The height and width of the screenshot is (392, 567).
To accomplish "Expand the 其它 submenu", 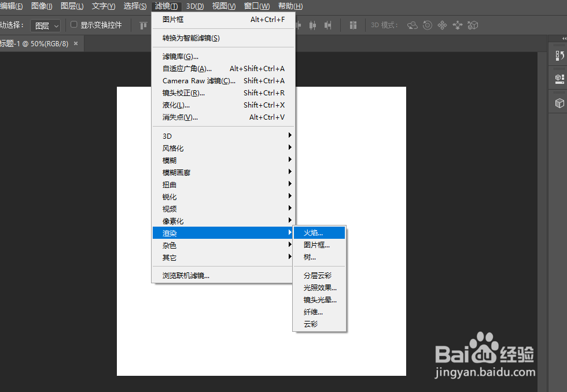I will click(x=222, y=258).
